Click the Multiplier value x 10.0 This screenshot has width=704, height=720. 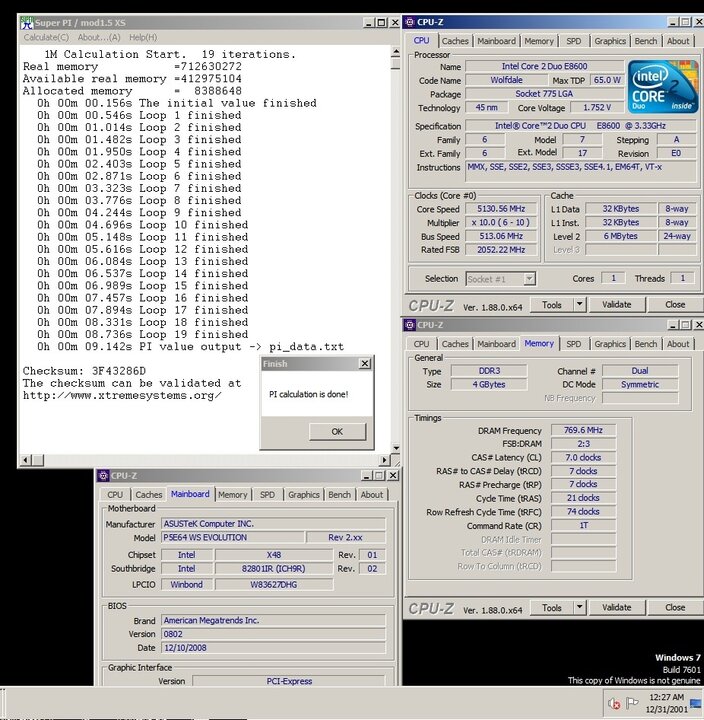pyautogui.click(x=501, y=223)
